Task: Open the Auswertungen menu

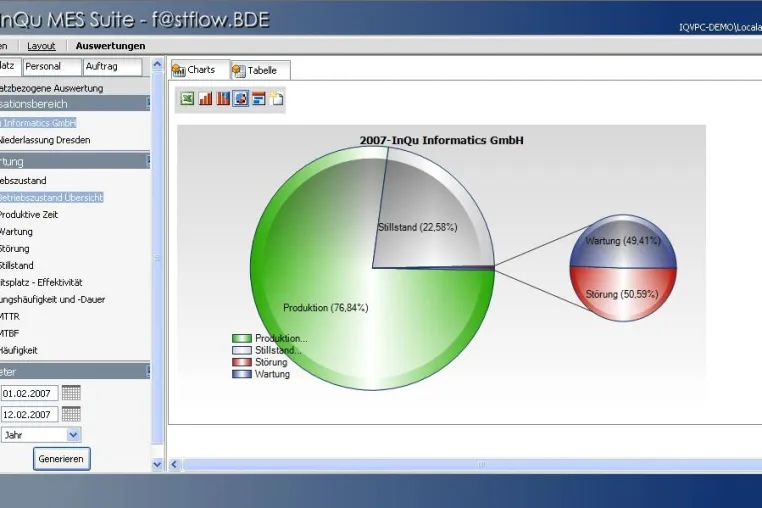Action: coord(110,46)
